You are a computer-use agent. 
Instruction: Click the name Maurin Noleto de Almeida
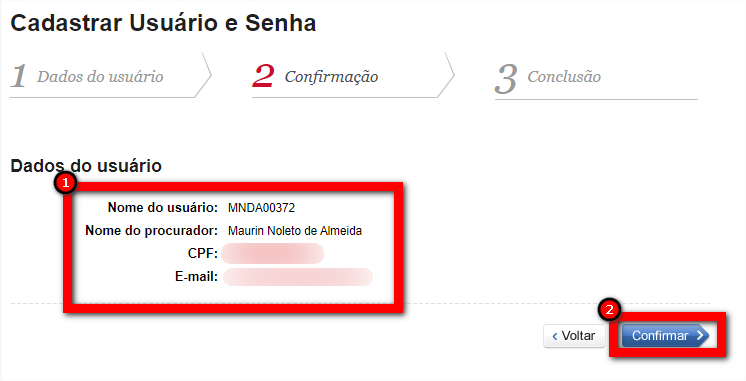pos(295,231)
